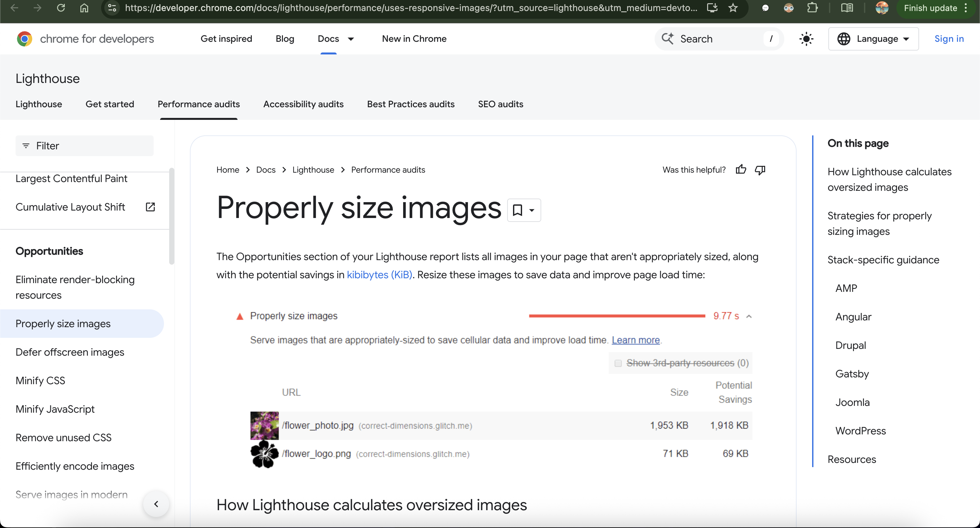Click the thumbs down not helpful icon
This screenshot has height=528, width=980.
pos(760,170)
